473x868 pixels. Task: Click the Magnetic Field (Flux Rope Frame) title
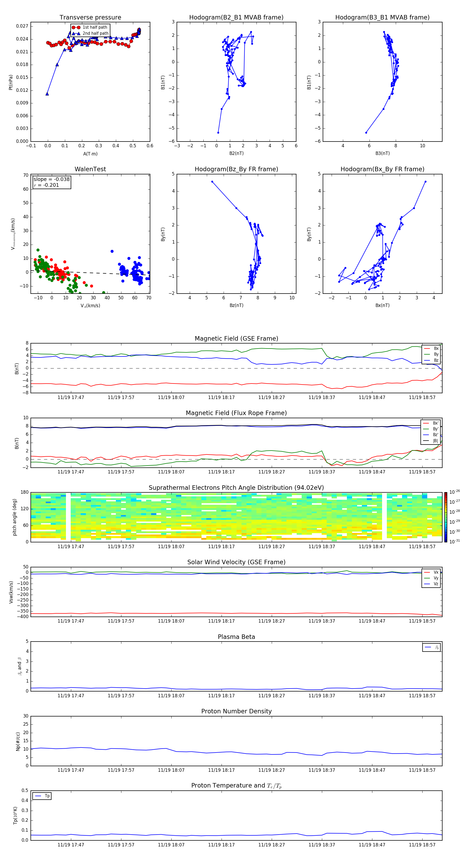[236, 413]
